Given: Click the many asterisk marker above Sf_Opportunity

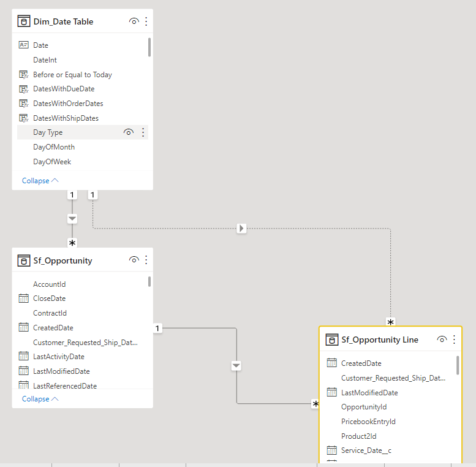Looking at the screenshot, I should pos(72,243).
